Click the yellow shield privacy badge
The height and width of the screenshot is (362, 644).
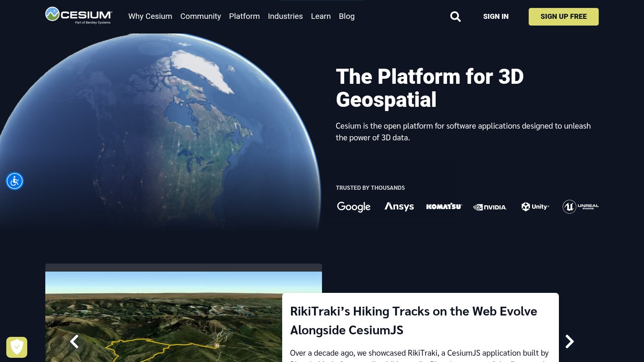click(17, 347)
